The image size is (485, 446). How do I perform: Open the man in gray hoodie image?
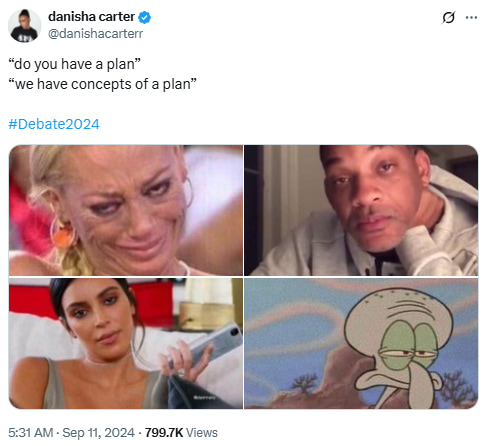pyautogui.click(x=361, y=210)
